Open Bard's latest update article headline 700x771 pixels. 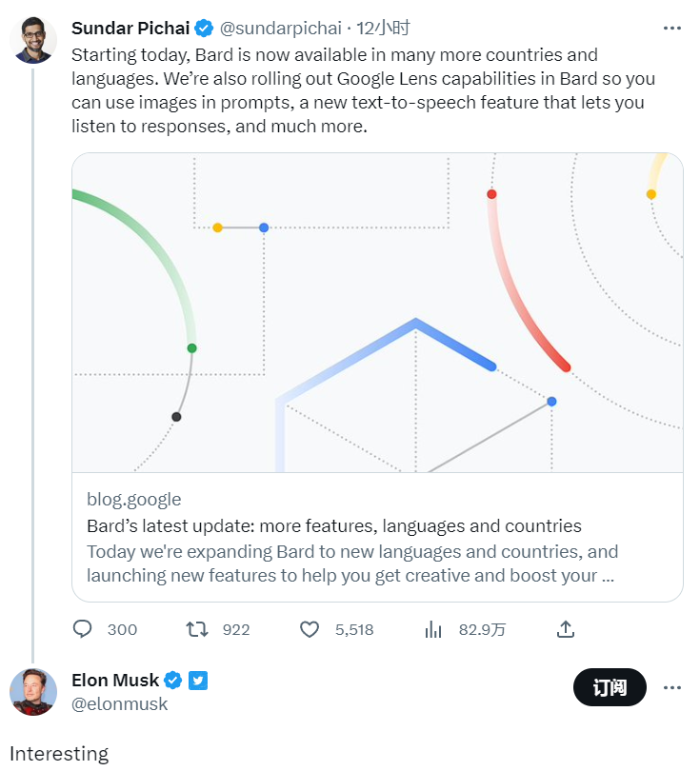pos(333,525)
